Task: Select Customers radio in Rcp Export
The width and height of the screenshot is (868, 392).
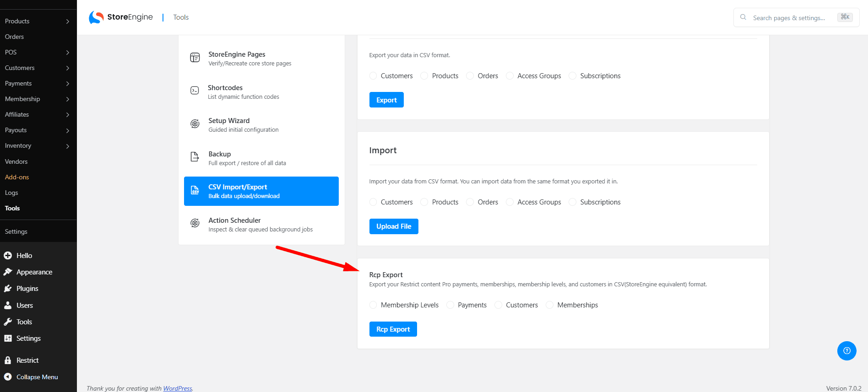Action: (498, 305)
